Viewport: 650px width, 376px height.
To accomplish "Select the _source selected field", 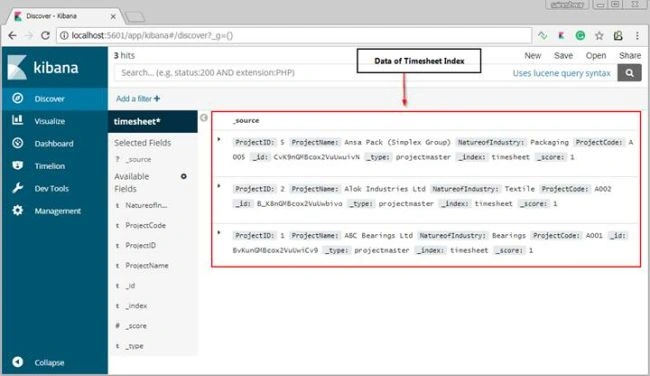I will (x=138, y=159).
